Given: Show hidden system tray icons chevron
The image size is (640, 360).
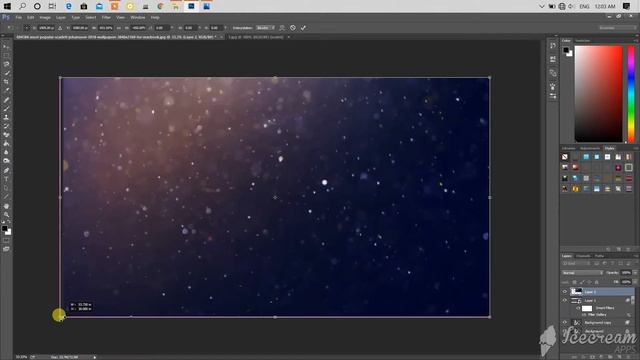Looking at the screenshot, I should coord(542,7).
